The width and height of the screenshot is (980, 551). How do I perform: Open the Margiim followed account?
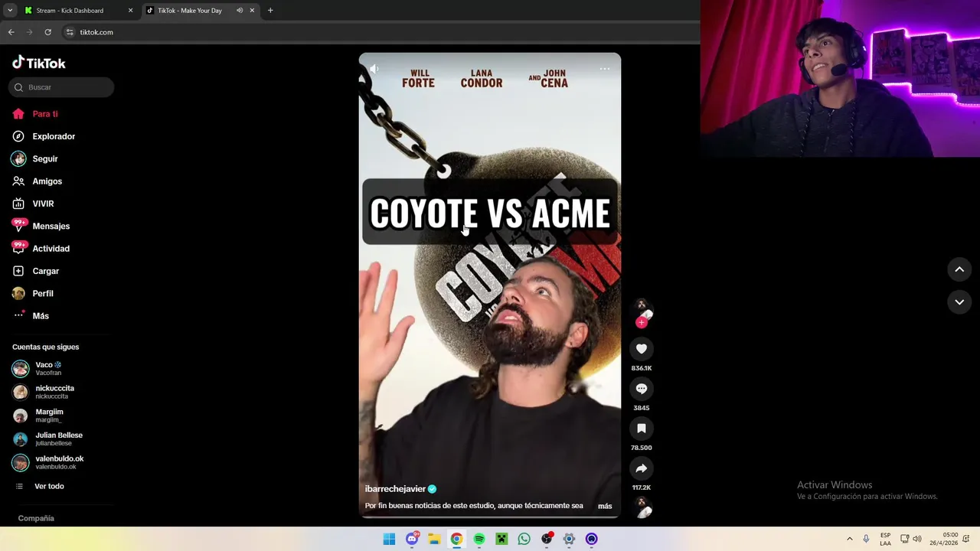(38, 416)
